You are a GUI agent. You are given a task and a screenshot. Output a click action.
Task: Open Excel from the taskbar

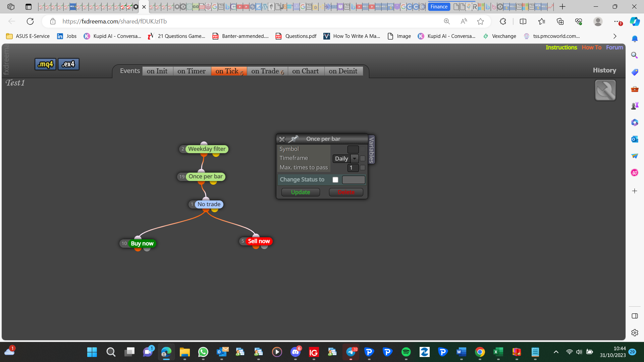pyautogui.click(x=498, y=352)
